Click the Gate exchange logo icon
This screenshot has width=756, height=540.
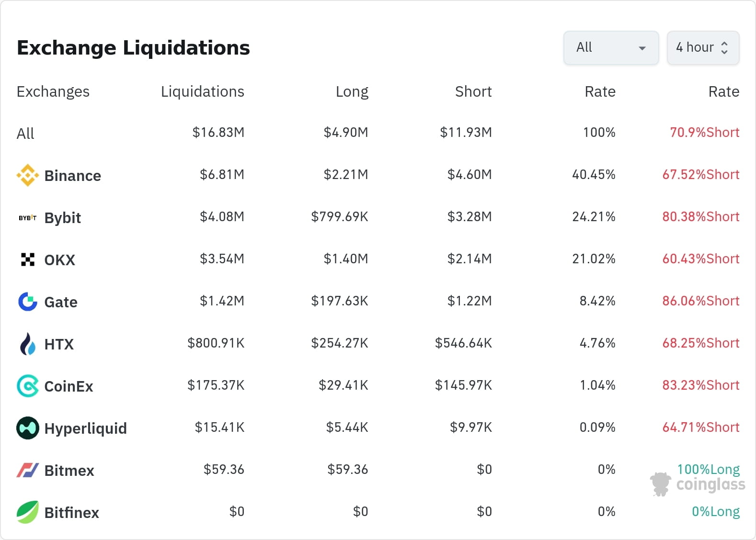coord(28,302)
